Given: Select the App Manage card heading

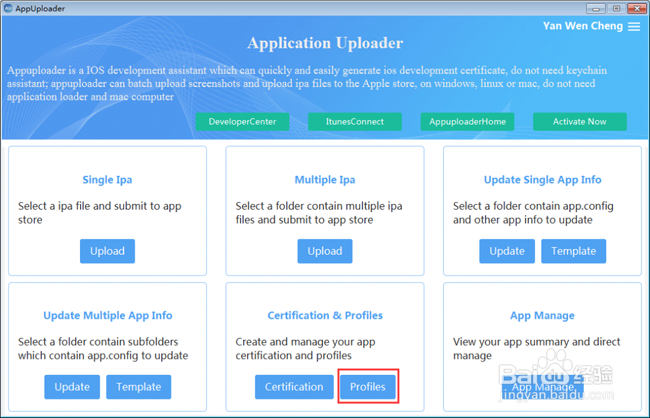Looking at the screenshot, I should [x=542, y=316].
